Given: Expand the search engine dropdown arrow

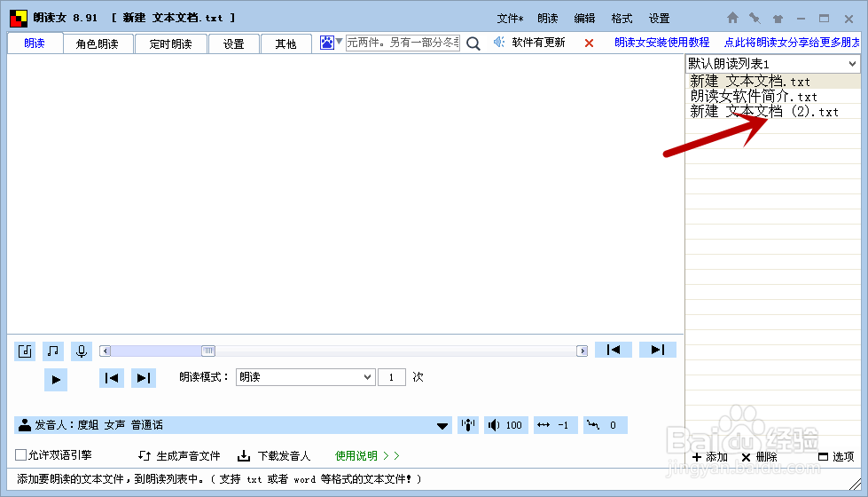Looking at the screenshot, I should [339, 42].
